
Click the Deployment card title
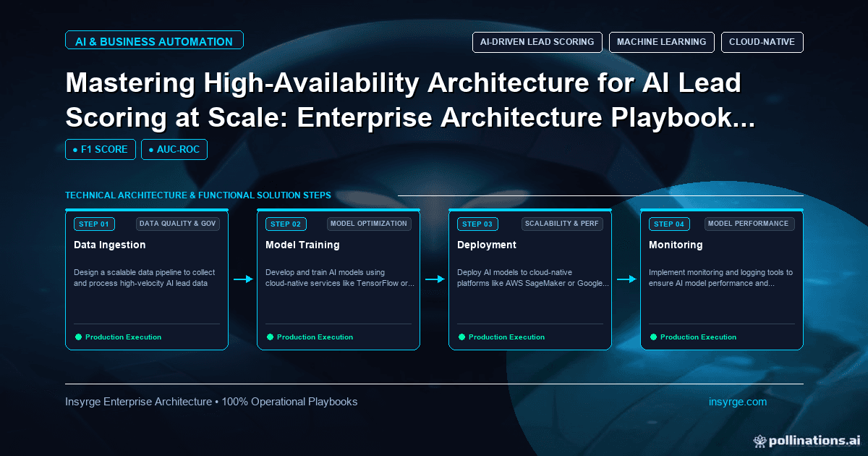pos(487,245)
